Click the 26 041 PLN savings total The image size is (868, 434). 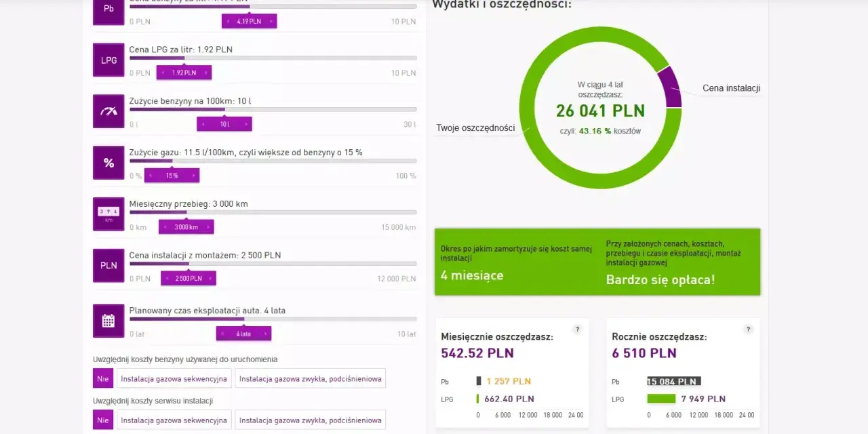[601, 111]
